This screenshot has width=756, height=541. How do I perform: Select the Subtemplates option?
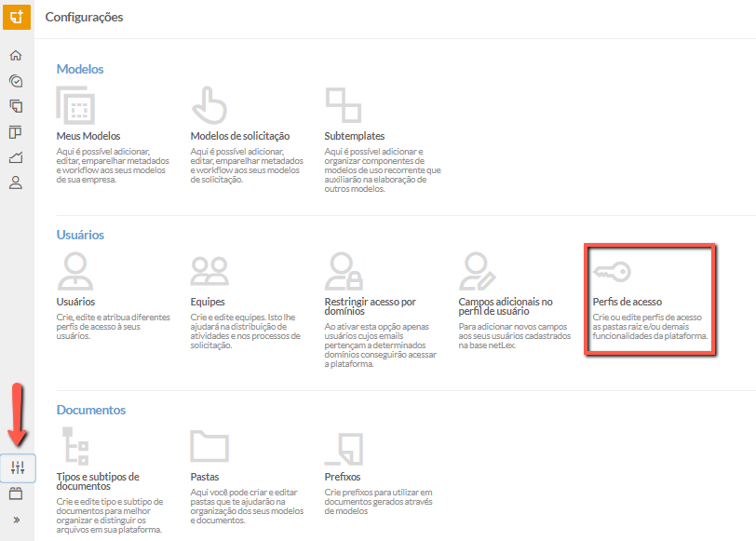coord(355,136)
